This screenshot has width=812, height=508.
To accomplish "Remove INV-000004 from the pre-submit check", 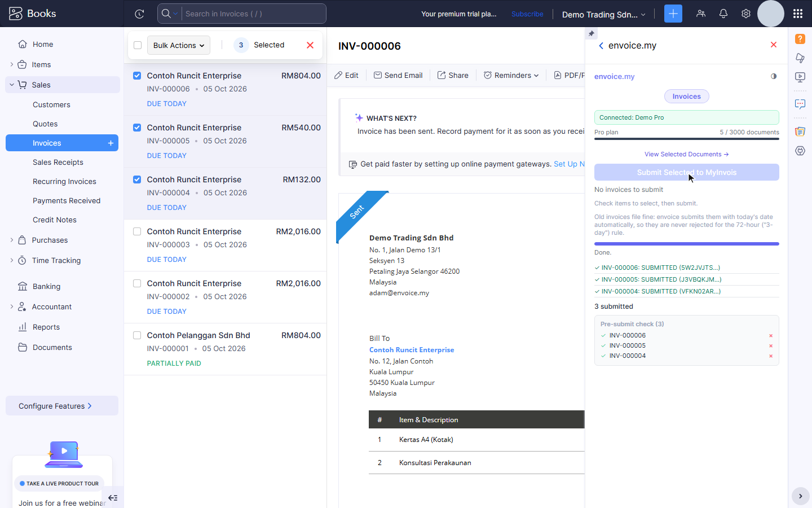I will tap(771, 356).
